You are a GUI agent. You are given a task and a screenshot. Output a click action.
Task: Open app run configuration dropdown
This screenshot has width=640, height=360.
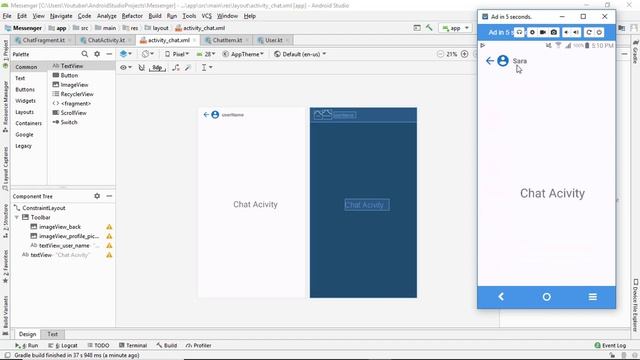455,28
